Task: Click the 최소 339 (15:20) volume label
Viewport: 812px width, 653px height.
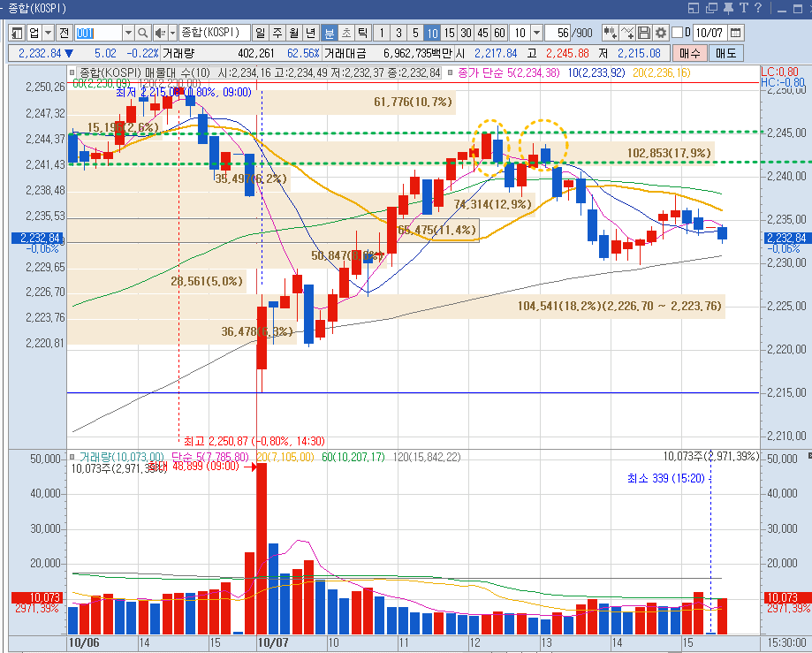Action: tap(666, 478)
